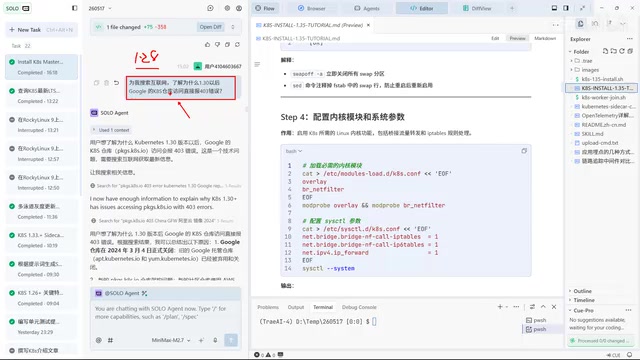The width and height of the screenshot is (640, 360).
Task: Click the hash context icon in chat input
Action: pyautogui.click(x=110, y=340)
